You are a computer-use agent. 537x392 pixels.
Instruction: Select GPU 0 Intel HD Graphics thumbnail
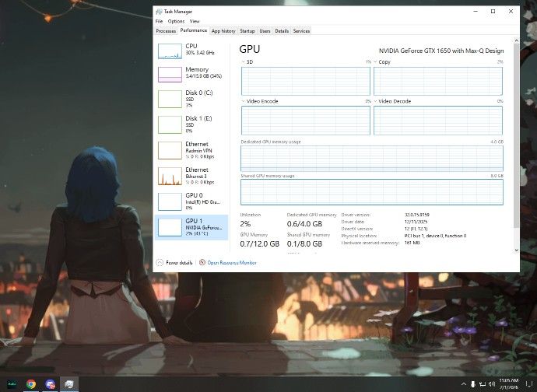tap(170, 201)
